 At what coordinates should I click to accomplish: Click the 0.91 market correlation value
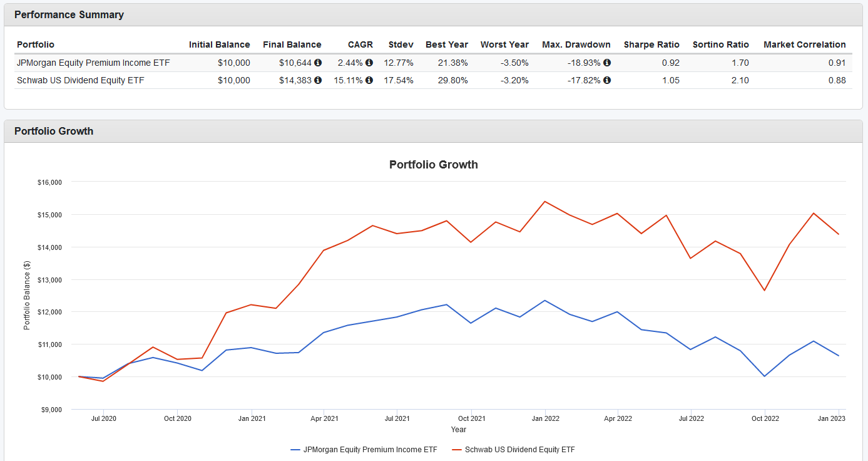[x=837, y=63]
